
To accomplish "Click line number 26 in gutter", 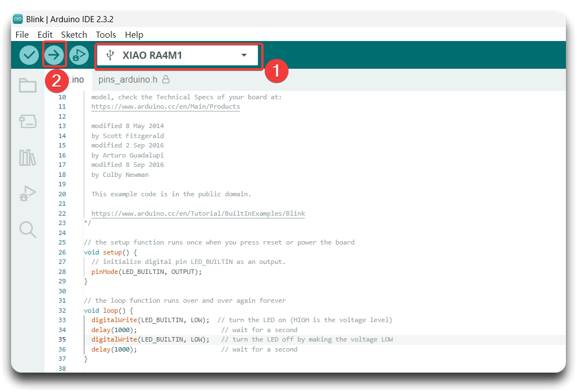I will (x=62, y=252).
